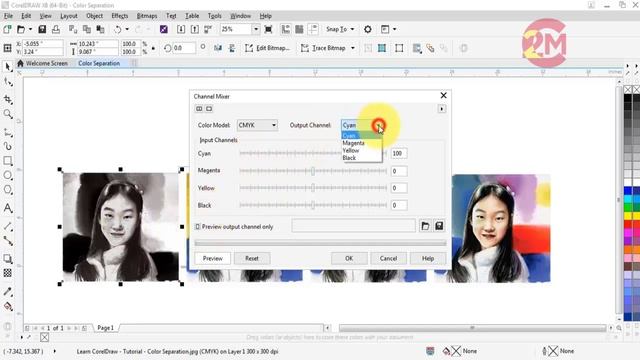The width and height of the screenshot is (640, 360).
Task: Click the rotation angle input field
Action: tap(184, 48)
